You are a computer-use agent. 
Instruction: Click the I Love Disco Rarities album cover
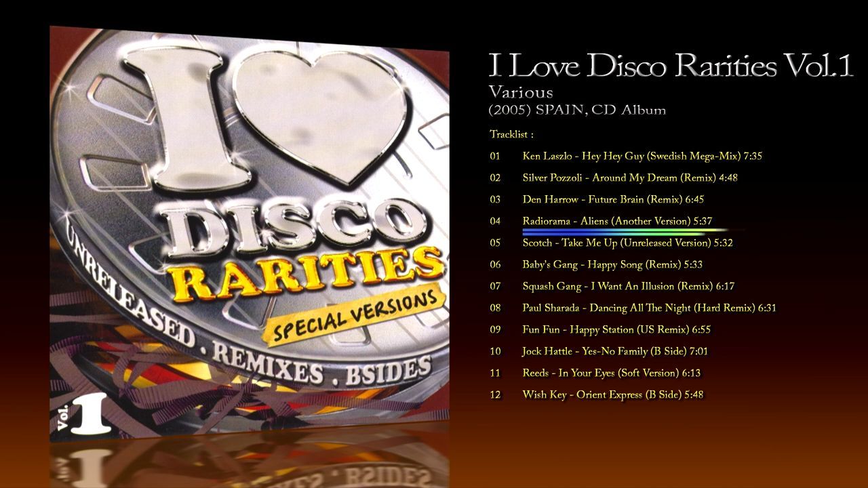(x=249, y=235)
